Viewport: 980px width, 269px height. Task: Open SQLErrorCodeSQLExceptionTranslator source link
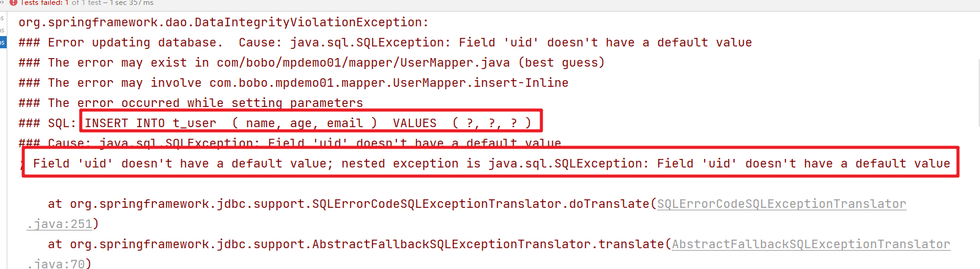point(781,204)
